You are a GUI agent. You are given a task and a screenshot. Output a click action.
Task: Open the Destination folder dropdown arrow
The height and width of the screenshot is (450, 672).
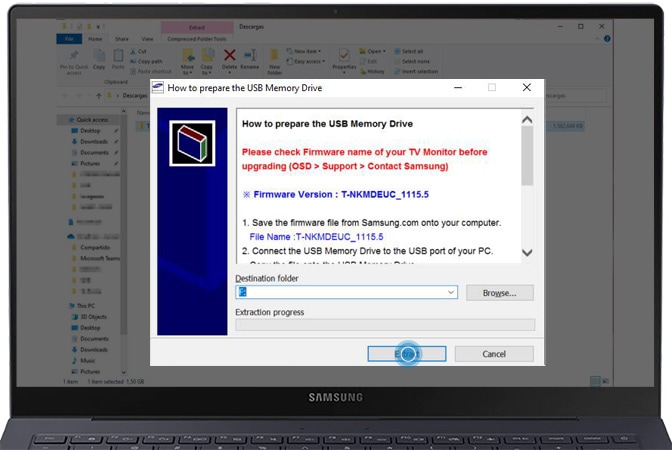[x=451, y=292]
